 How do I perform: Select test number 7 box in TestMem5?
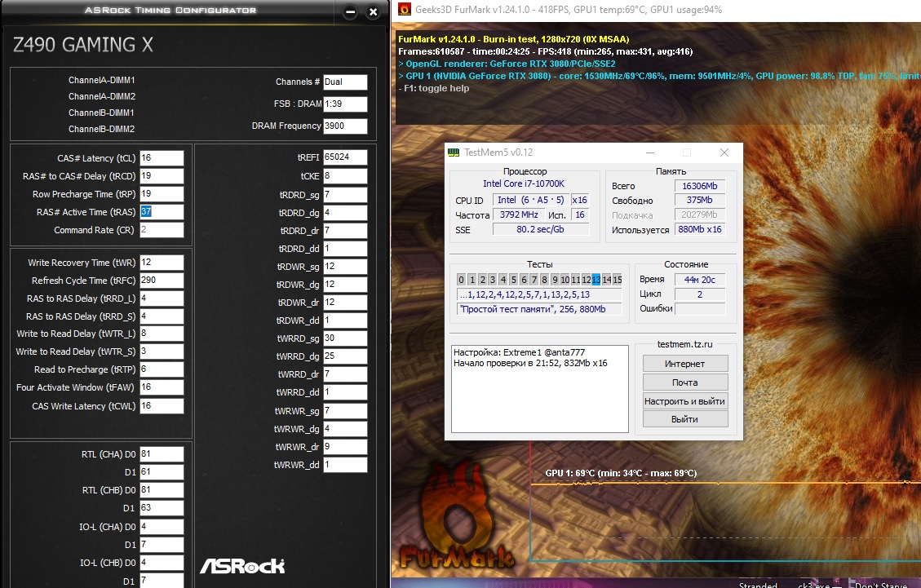[534, 280]
